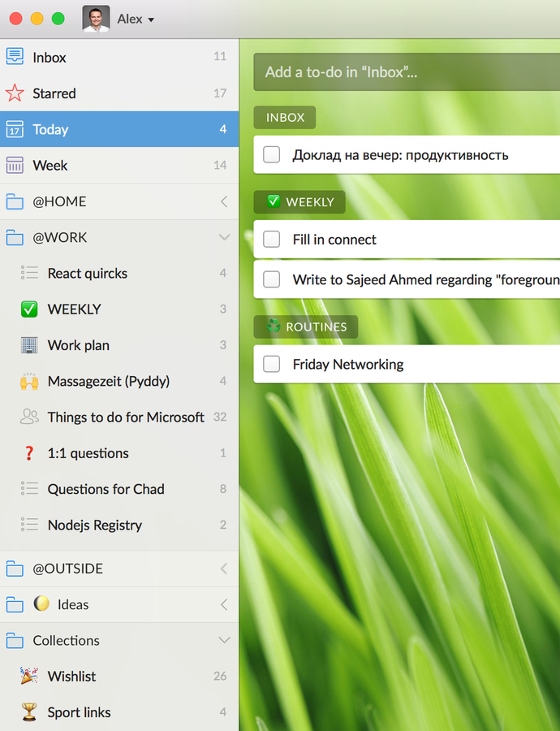The width and height of the screenshot is (560, 731).
Task: Click the green checkmark icon beside WEEKLY list
Action: pyautogui.click(x=29, y=309)
